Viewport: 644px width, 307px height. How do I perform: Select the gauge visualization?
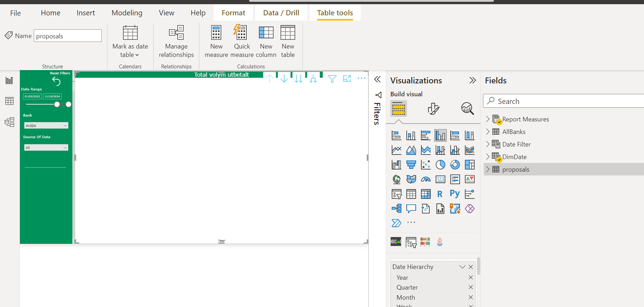tap(426, 179)
